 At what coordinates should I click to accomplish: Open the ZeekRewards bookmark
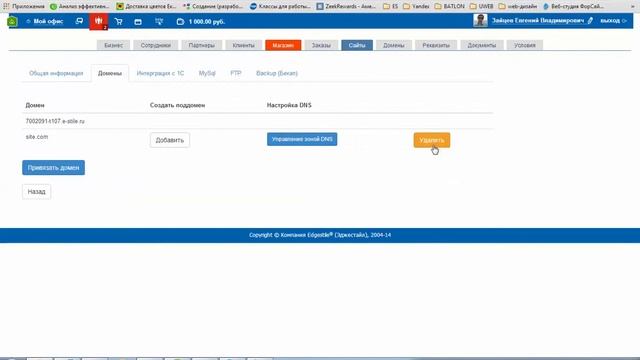(346, 6)
